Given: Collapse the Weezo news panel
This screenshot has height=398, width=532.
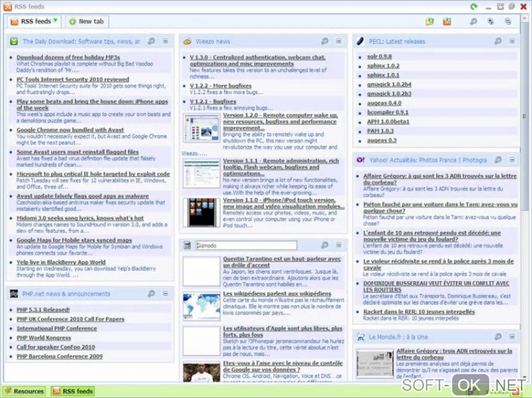Looking at the screenshot, I should coord(338,41).
